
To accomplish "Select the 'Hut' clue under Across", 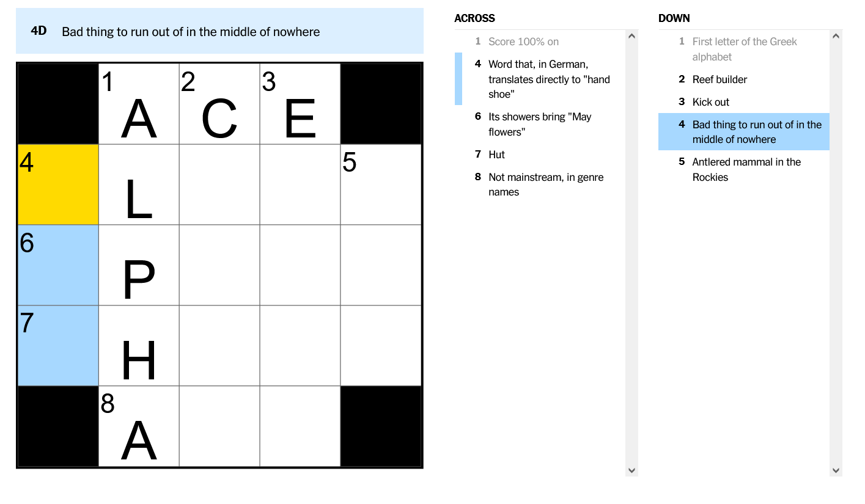I will 496,155.
